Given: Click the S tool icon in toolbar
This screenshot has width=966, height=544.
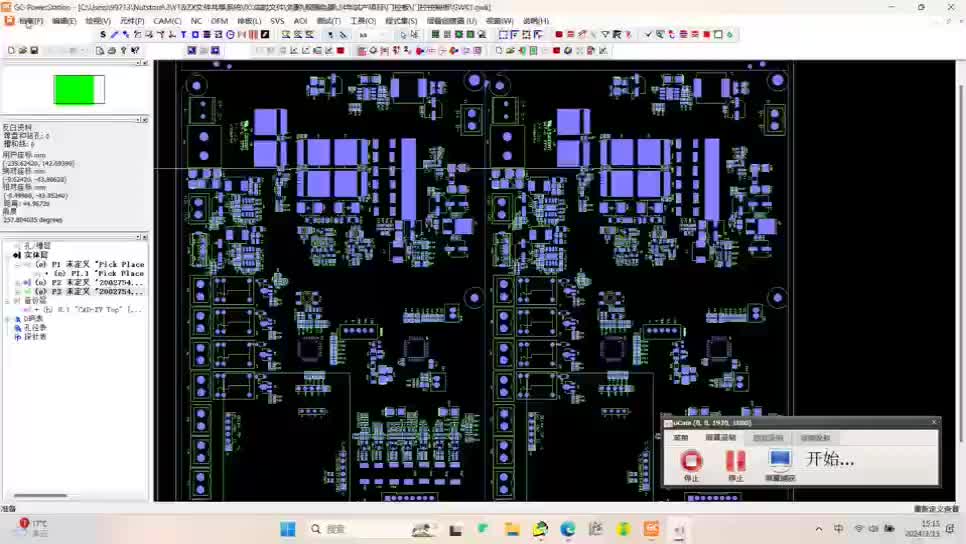Looking at the screenshot, I should (x=103, y=35).
